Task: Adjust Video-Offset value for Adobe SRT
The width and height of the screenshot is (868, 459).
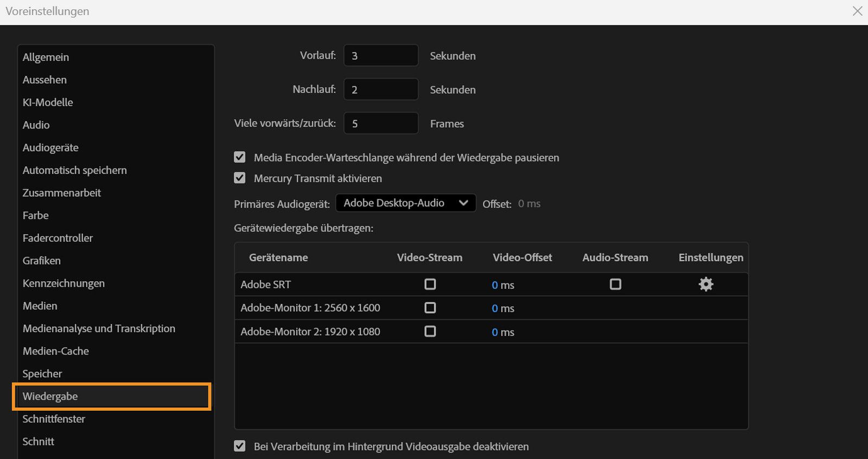Action: point(495,285)
